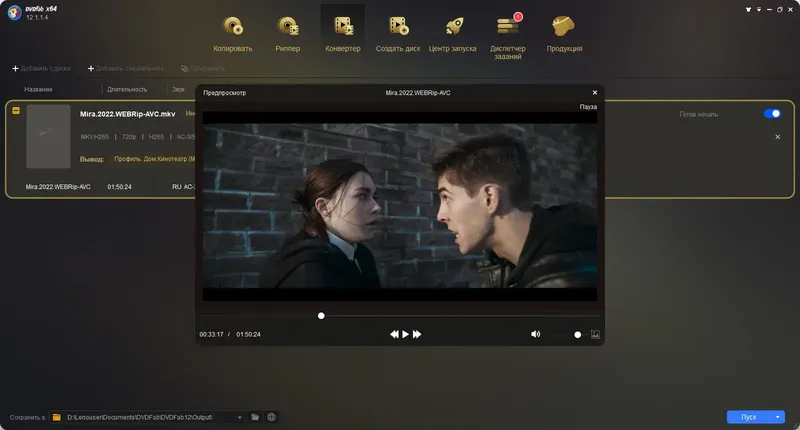The height and width of the screenshot is (430, 800).
Task: Click the Звук column header
Action: [178, 89]
